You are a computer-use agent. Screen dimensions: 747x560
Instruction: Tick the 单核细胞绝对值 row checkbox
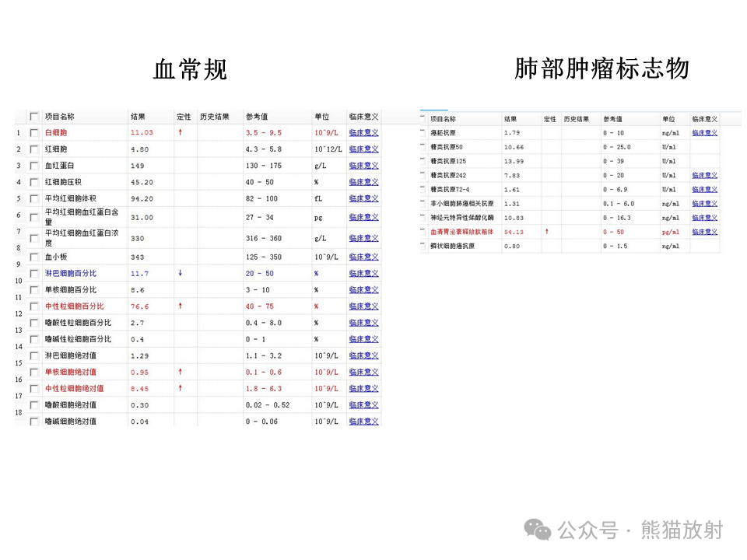(33, 373)
